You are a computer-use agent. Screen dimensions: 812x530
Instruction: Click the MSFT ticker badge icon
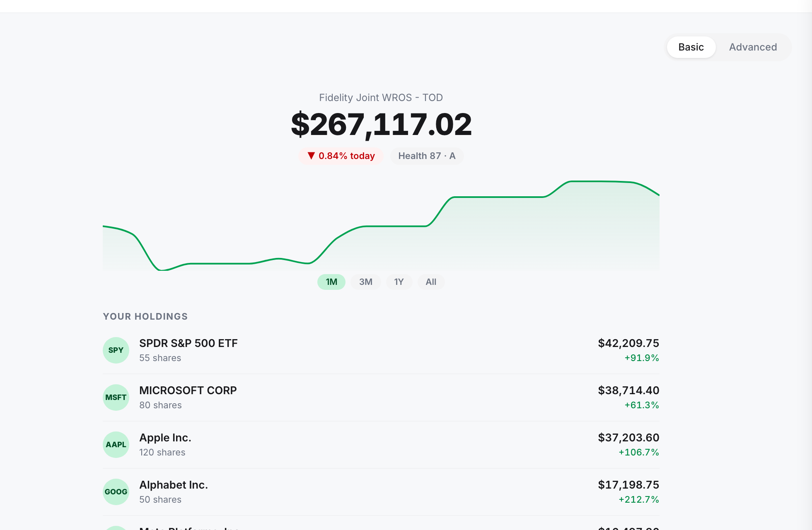(x=116, y=397)
